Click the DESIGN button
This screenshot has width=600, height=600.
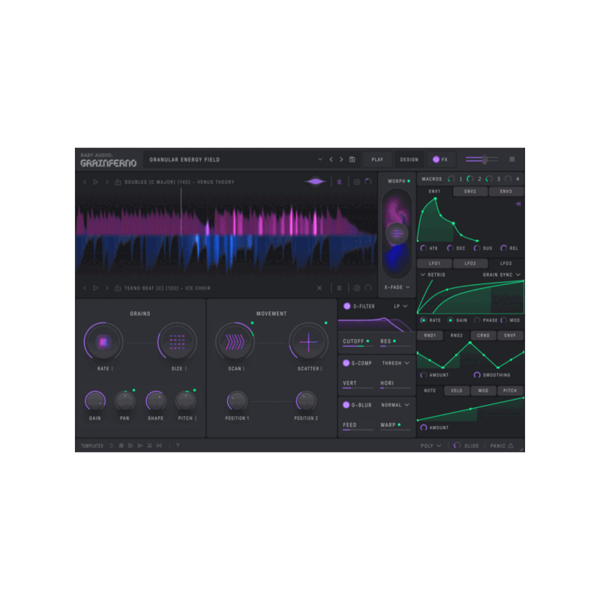409,160
